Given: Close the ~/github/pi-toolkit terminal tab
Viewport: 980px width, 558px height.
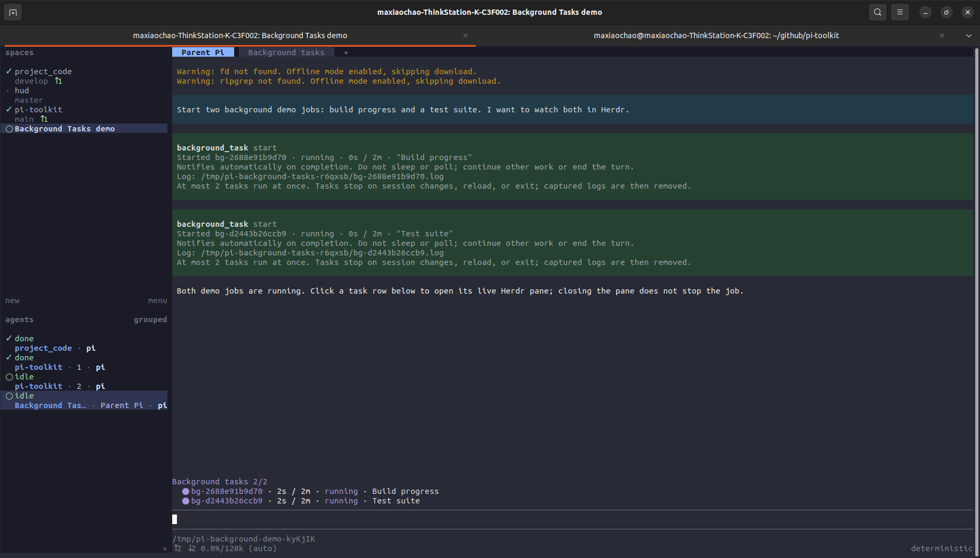Looking at the screenshot, I should (942, 36).
